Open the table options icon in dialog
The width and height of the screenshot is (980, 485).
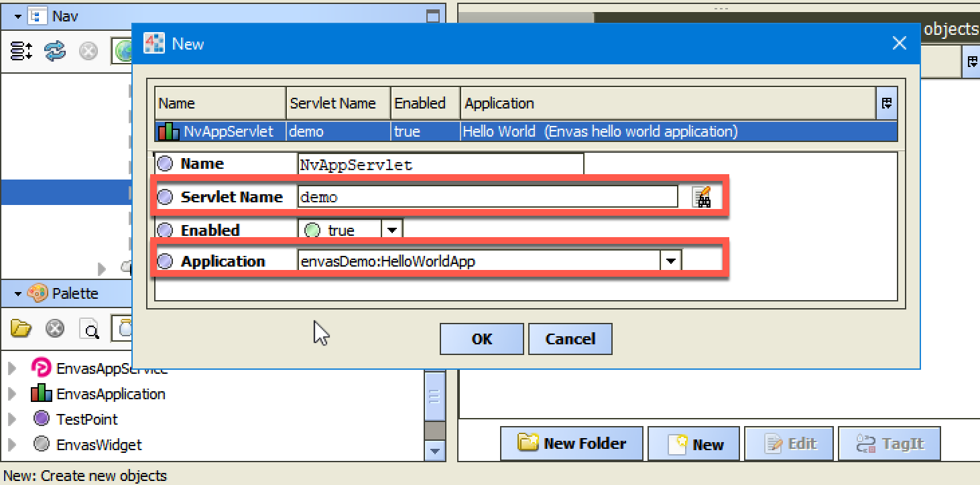[887, 103]
